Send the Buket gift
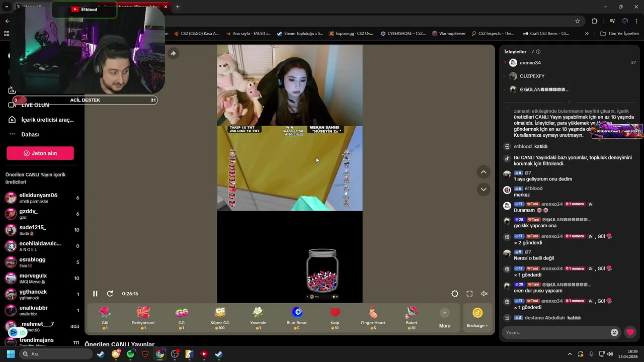644x362 pixels. point(412,318)
